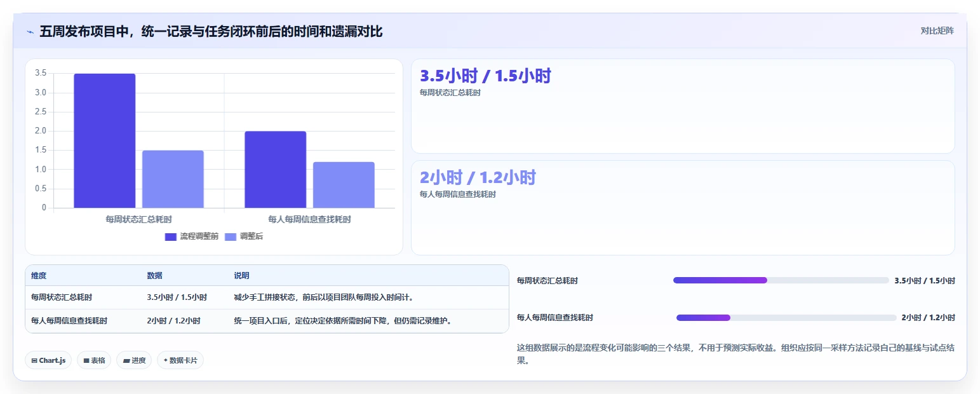Click table cell 2小时 / 1.2小时
Image resolution: width=980 pixels, height=394 pixels.
[173, 321]
